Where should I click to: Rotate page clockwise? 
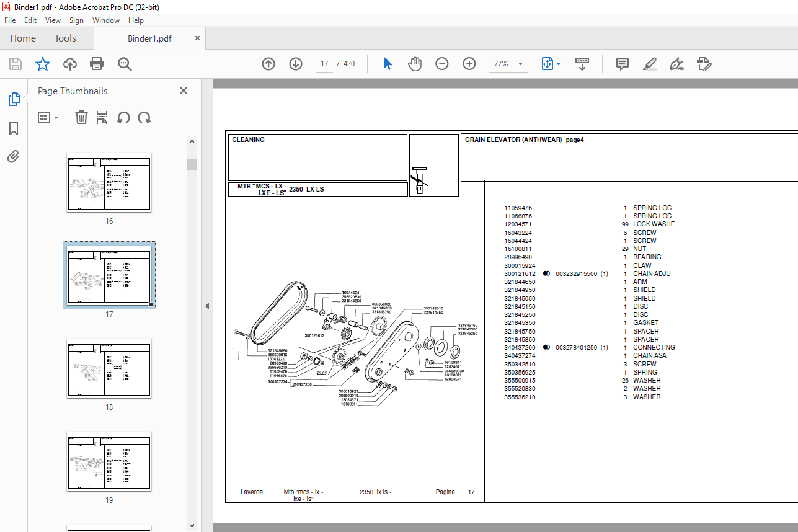pyautogui.click(x=144, y=117)
